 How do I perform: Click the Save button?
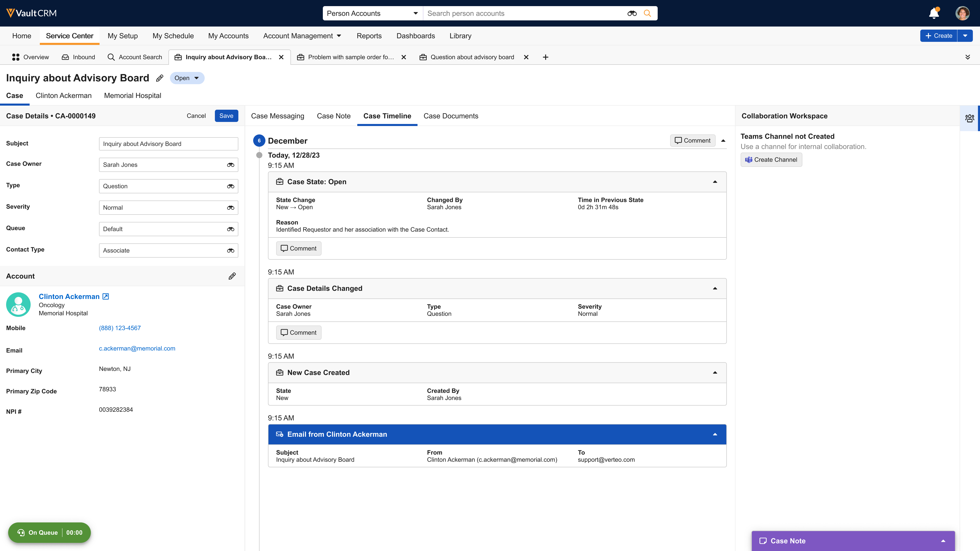click(x=226, y=116)
